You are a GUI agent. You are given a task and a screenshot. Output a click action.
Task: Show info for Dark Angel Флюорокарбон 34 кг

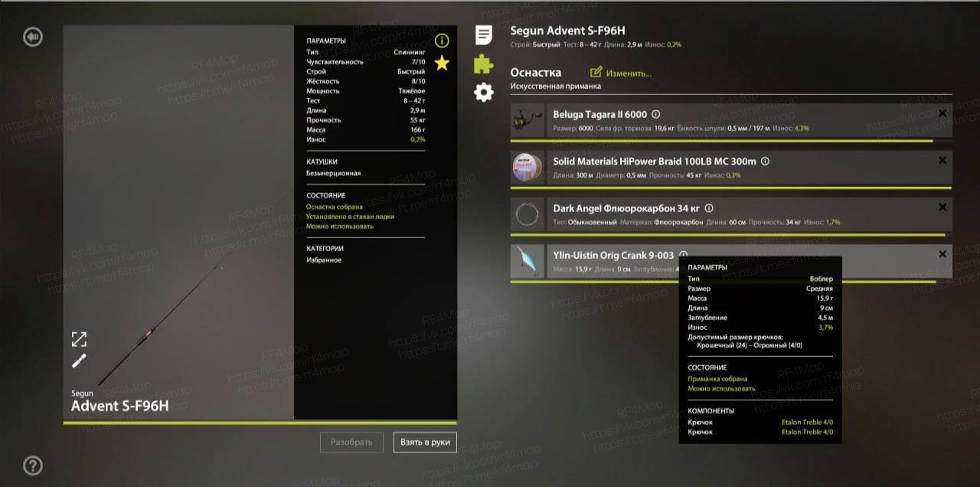pyautogui.click(x=709, y=208)
